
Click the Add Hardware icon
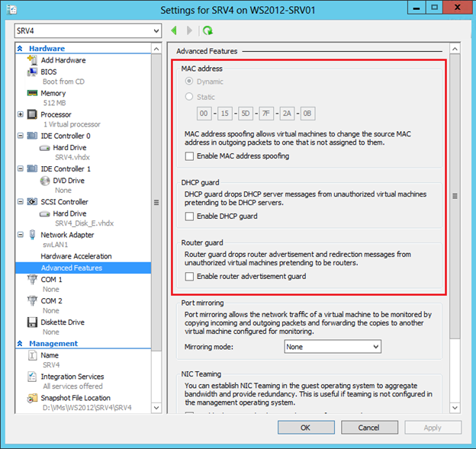(32, 59)
